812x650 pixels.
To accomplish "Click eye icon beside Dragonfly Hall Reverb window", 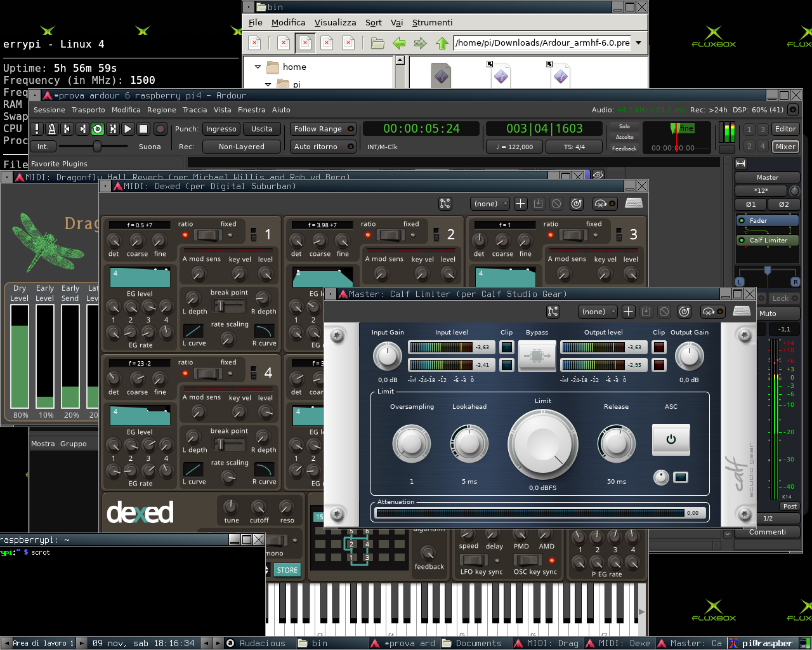I will (x=598, y=175).
